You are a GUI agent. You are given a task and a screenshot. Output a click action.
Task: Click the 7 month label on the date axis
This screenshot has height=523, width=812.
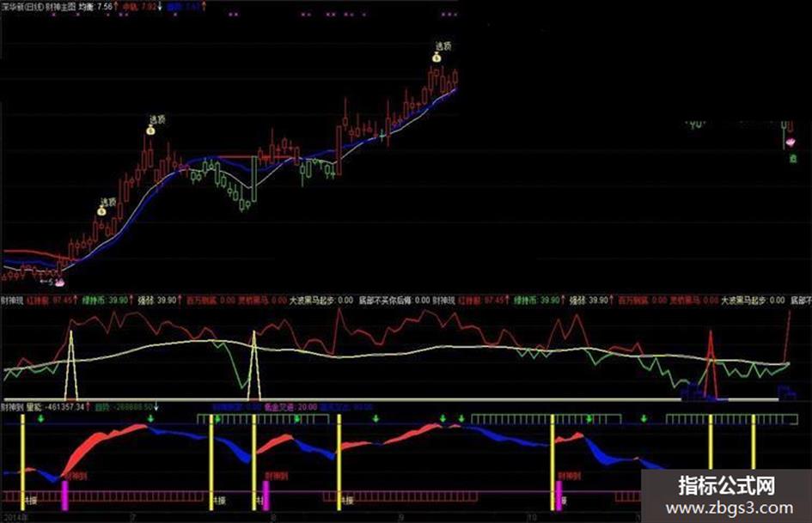tap(133, 517)
